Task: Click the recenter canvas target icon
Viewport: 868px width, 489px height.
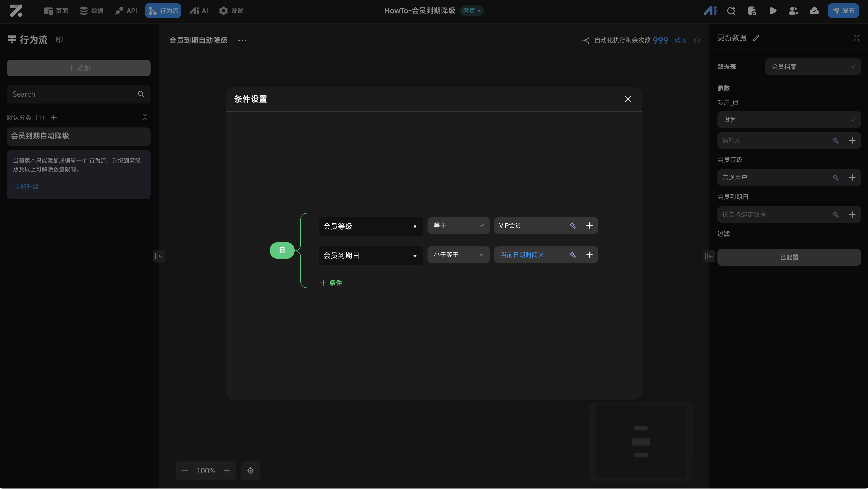Action: [250, 471]
